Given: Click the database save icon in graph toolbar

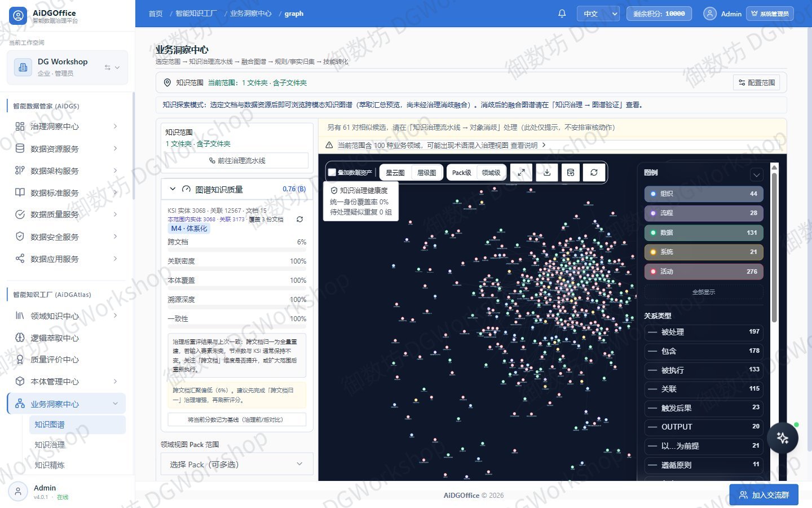Looking at the screenshot, I should point(571,173).
